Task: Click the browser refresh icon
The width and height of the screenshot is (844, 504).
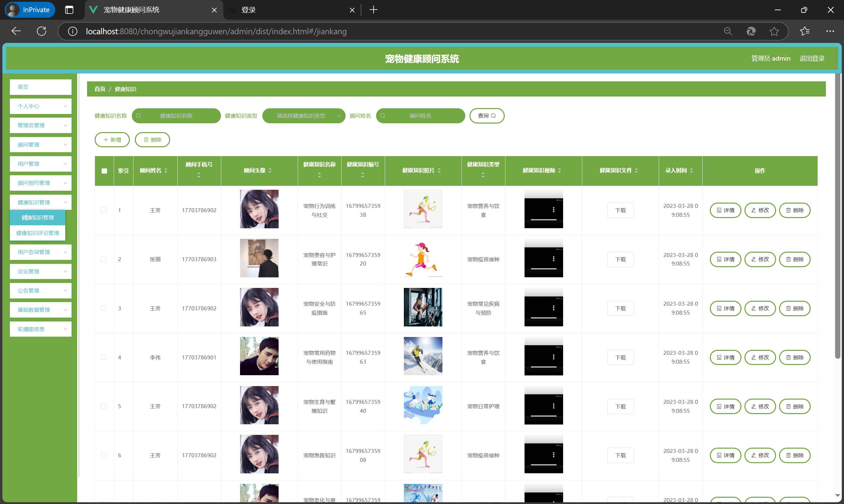Action: click(42, 31)
